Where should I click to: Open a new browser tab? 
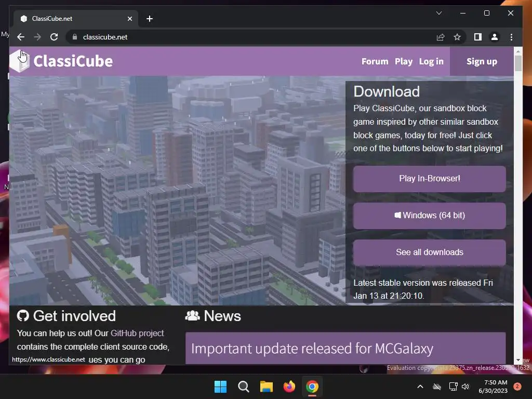149,19
